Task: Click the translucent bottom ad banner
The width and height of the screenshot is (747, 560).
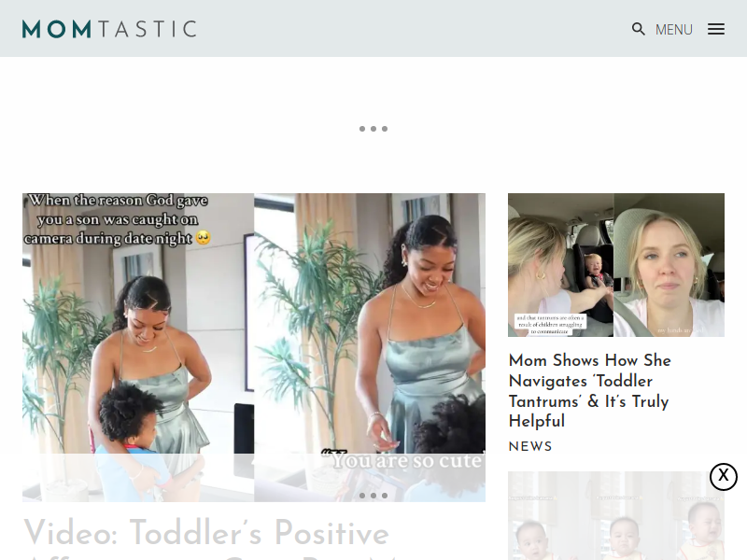Action: point(373,507)
